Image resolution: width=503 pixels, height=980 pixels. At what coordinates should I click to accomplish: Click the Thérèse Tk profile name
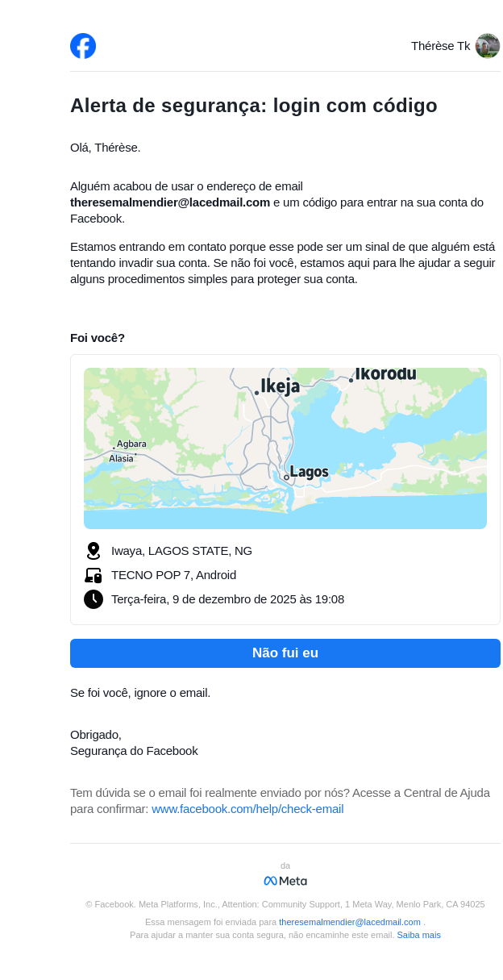tap(440, 46)
